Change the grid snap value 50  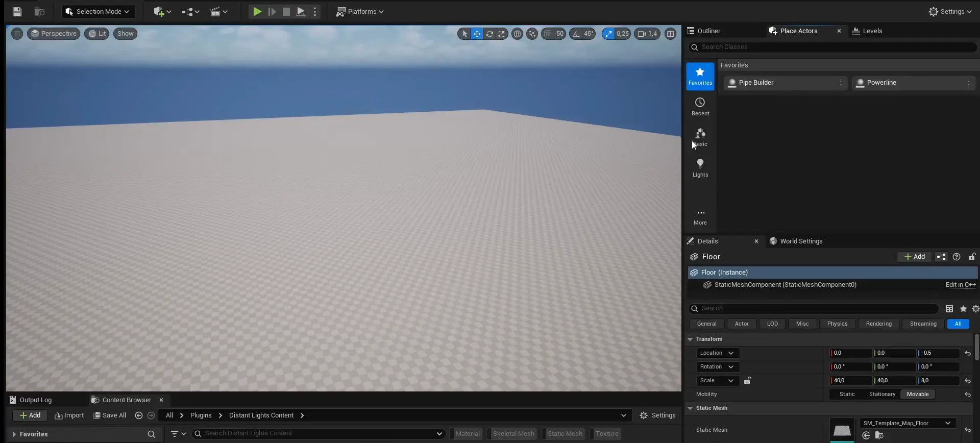pos(560,34)
